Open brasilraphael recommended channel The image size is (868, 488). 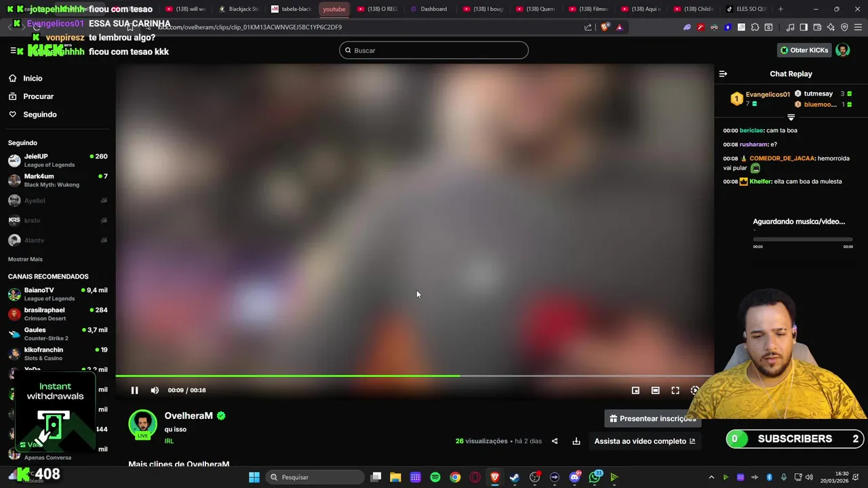(58, 314)
